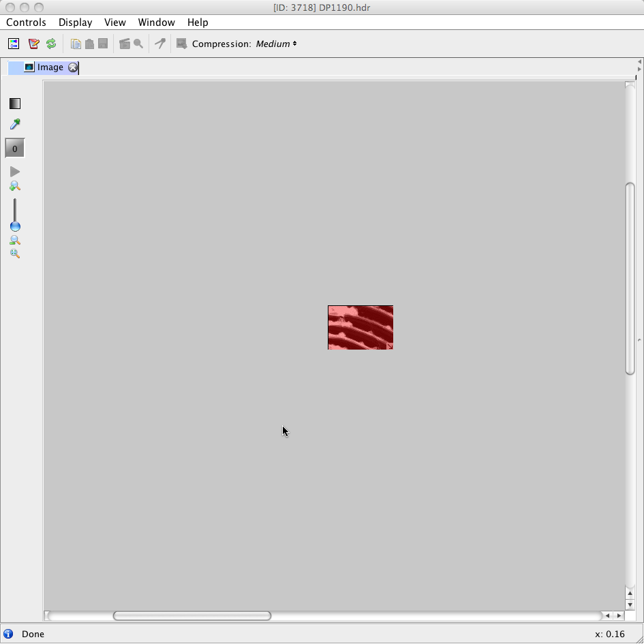Open the Controls menu
Viewport: 644px width, 644px height.
(26, 22)
